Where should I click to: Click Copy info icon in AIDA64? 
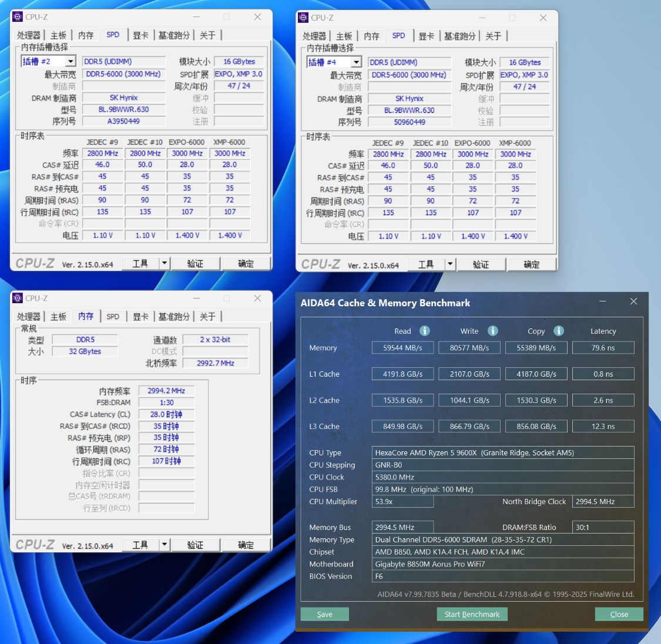click(559, 331)
